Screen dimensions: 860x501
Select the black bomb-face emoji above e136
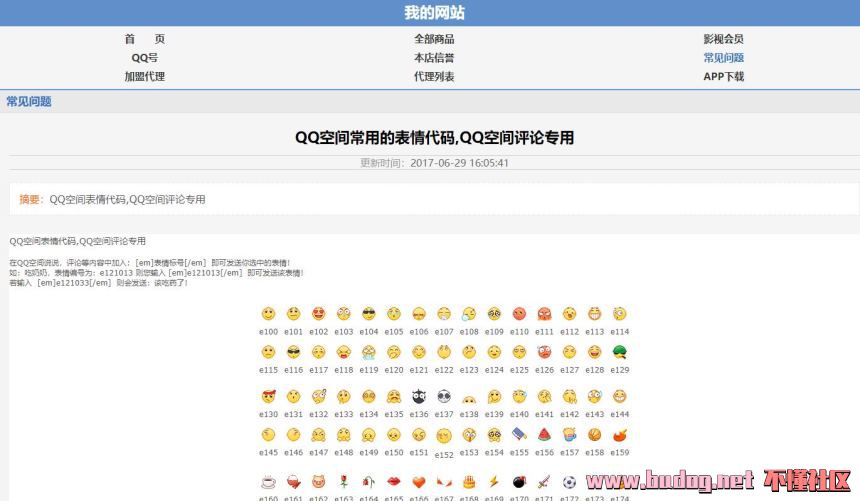coord(419,396)
